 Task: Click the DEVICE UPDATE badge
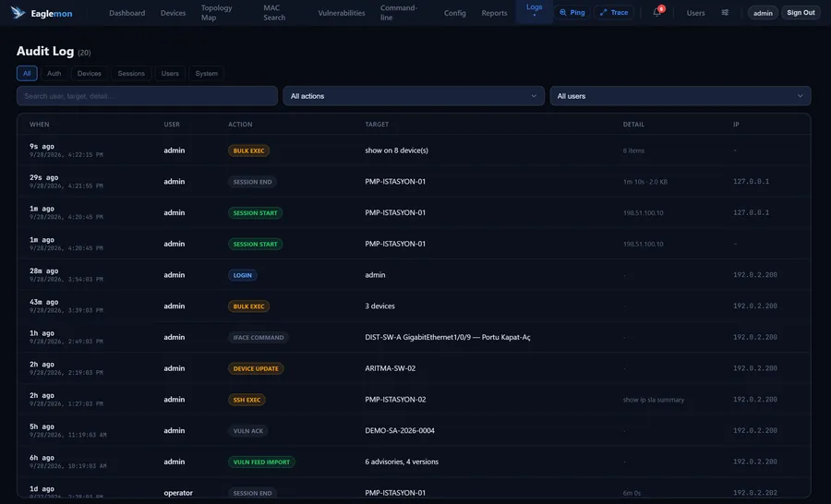click(x=256, y=369)
